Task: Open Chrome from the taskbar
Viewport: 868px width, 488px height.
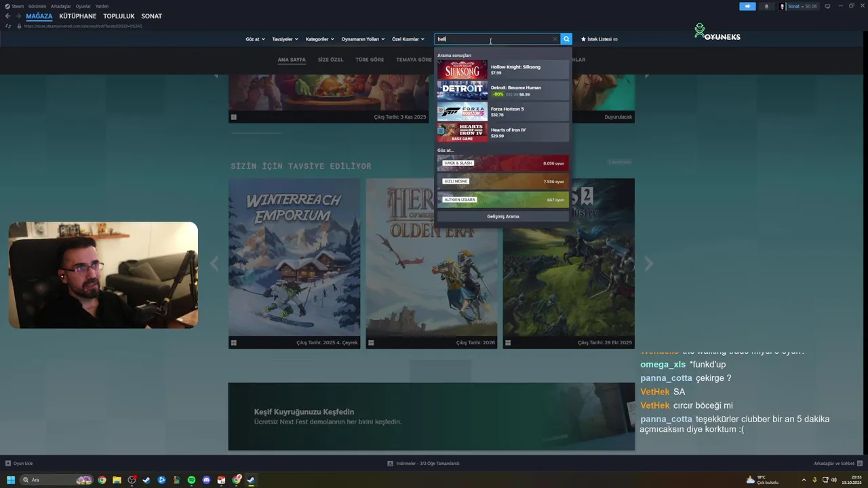Action: [102, 480]
